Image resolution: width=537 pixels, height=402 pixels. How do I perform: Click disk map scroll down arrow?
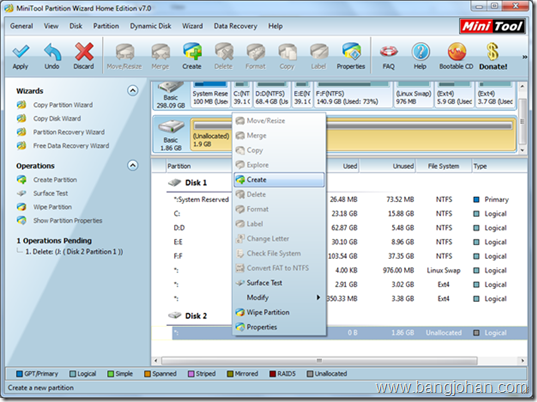(522, 150)
